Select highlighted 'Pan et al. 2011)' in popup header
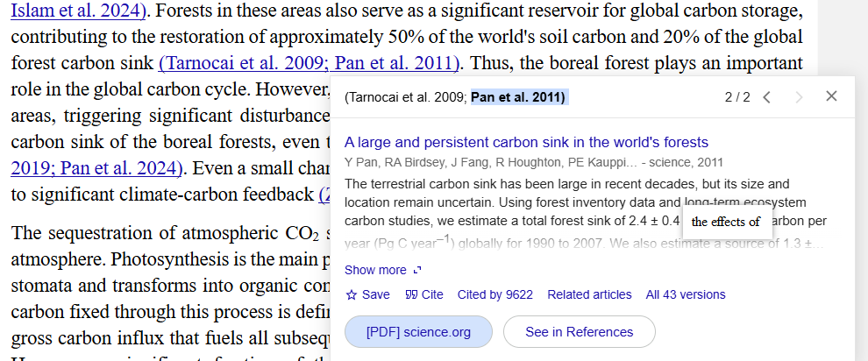868x361 pixels. [x=518, y=96]
